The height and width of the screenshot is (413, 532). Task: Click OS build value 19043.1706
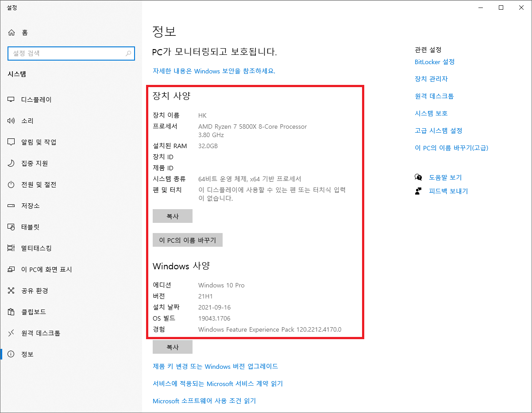(x=214, y=318)
